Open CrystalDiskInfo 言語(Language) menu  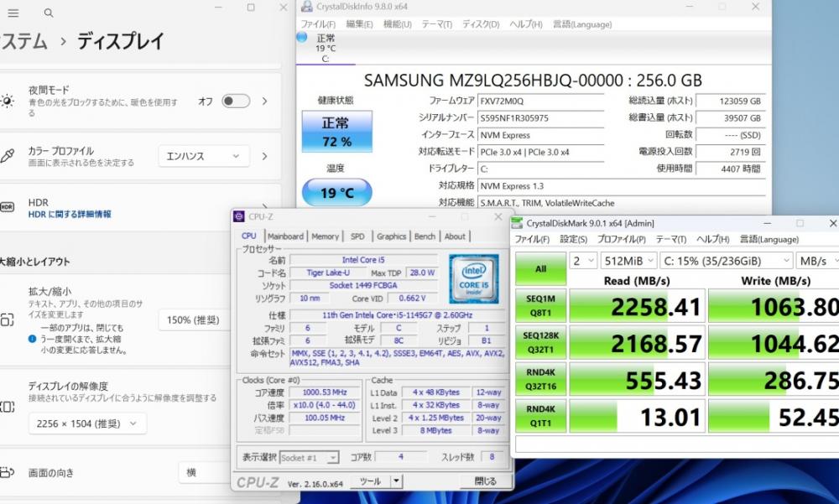click(x=582, y=24)
